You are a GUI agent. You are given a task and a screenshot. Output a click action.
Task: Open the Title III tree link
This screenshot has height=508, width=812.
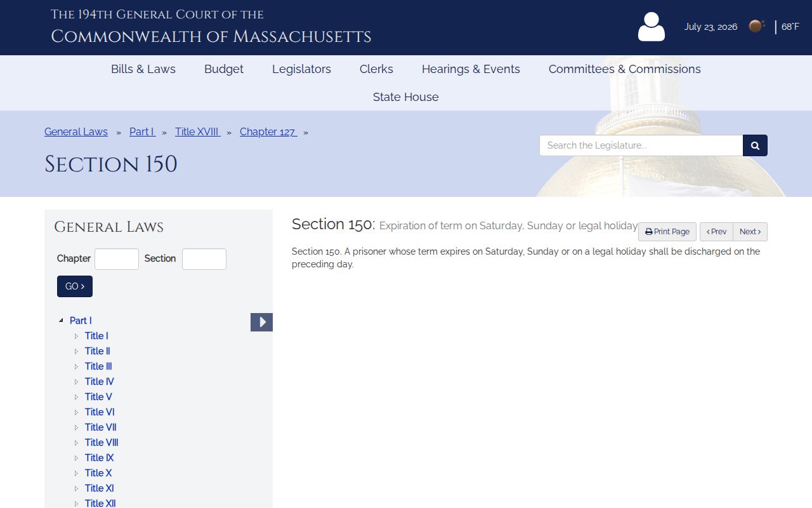[x=98, y=366]
